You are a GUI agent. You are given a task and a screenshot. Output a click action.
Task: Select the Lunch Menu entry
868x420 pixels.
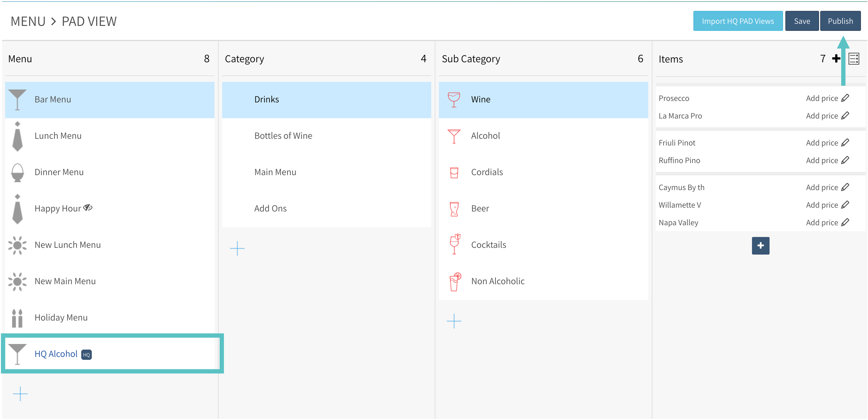click(58, 136)
